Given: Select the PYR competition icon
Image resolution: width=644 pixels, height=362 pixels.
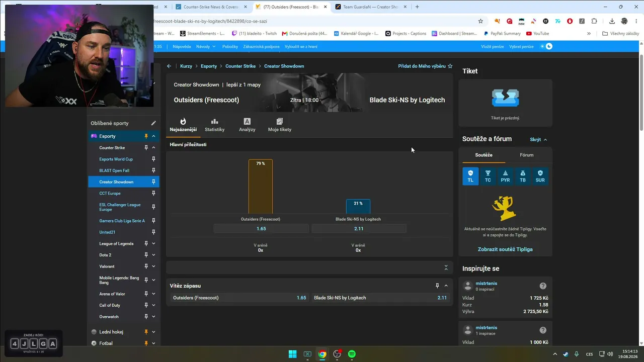Looking at the screenshot, I should pyautogui.click(x=505, y=176).
